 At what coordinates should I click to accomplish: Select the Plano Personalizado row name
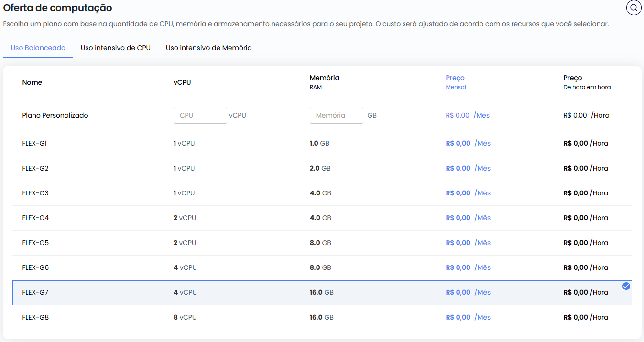55,115
